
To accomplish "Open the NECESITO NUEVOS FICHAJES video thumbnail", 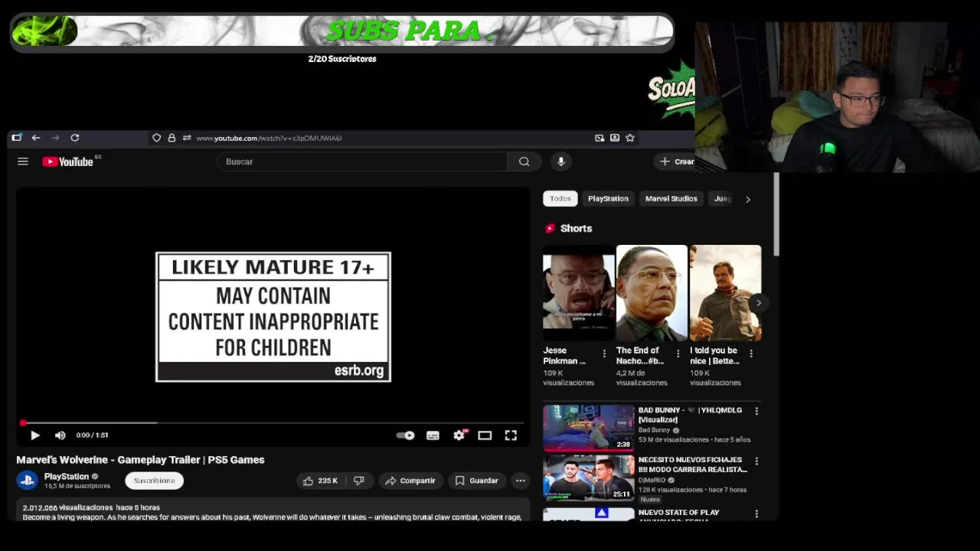I will (589, 478).
